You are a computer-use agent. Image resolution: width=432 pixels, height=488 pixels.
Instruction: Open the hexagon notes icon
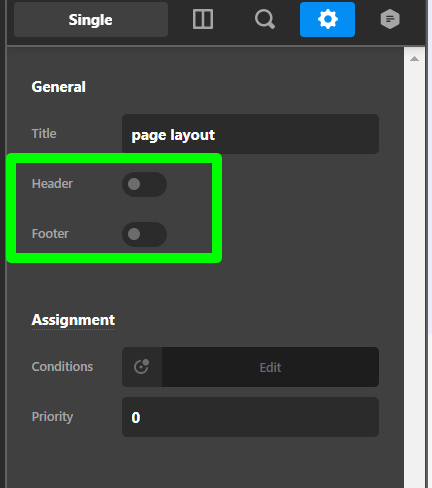point(390,19)
